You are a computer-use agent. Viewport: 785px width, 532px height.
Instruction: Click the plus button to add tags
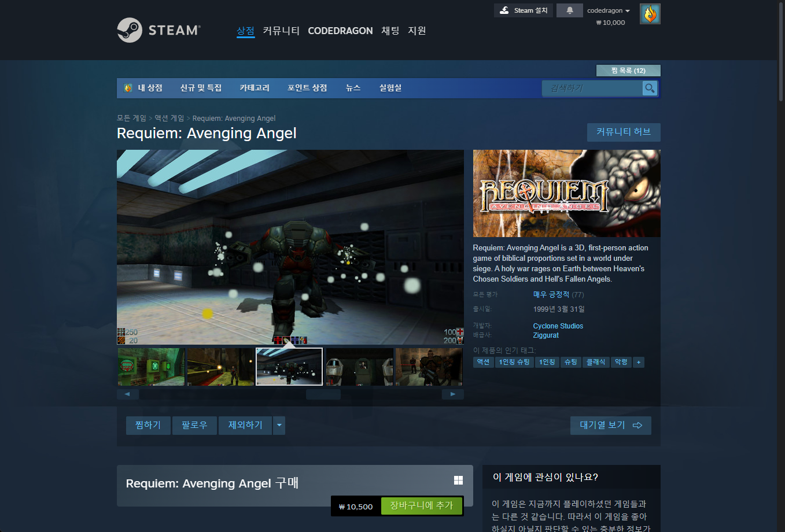coord(639,362)
